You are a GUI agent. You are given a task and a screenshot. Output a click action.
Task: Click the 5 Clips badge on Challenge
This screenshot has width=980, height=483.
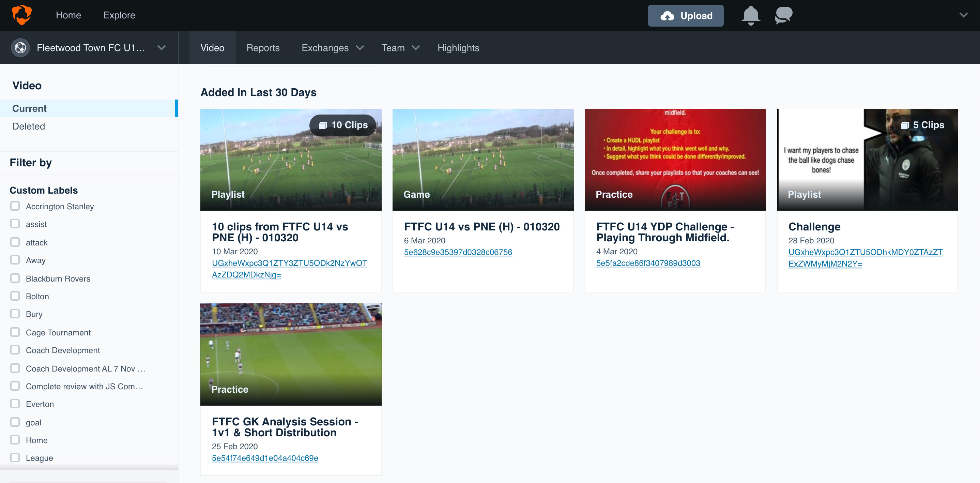(x=922, y=125)
